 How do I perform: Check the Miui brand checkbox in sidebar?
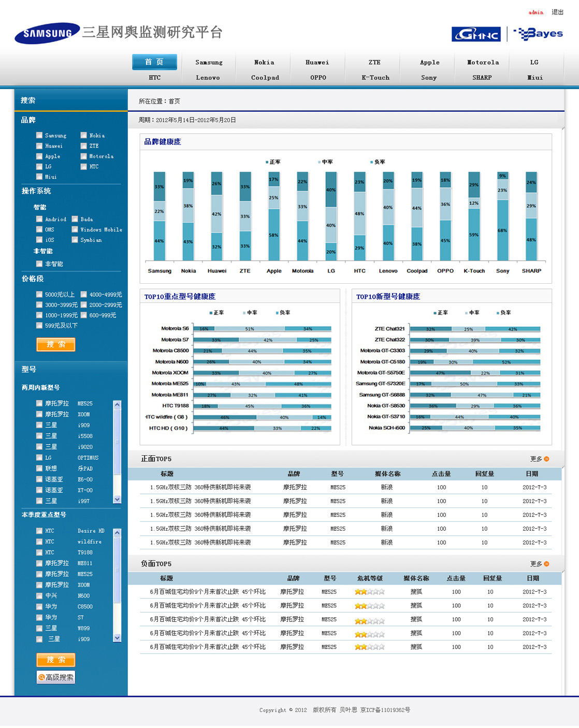pyautogui.click(x=39, y=177)
